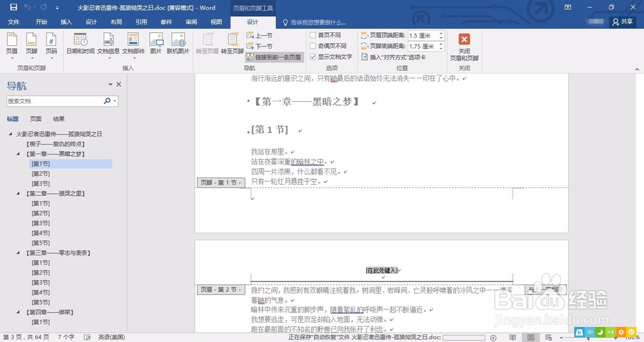
Task: Switch to the 布局 layout tab
Action: coord(116,22)
